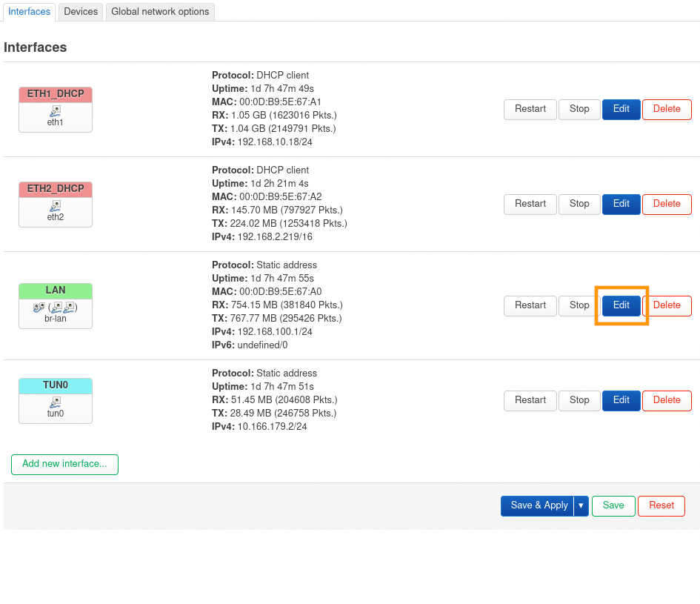This screenshot has width=700, height=604.
Task: Click the green LAN zone label
Action: (56, 291)
